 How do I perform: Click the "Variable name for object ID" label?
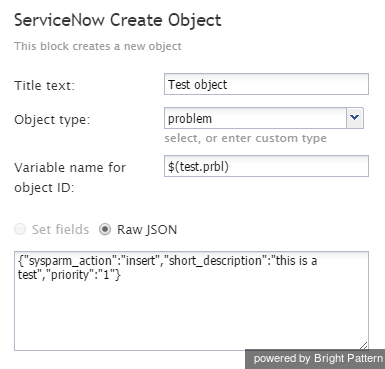pyautogui.click(x=70, y=177)
